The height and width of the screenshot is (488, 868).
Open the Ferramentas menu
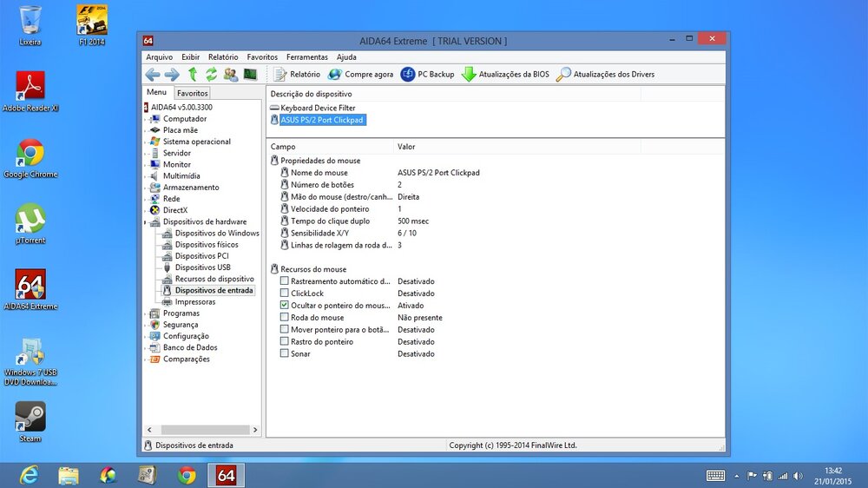[307, 57]
